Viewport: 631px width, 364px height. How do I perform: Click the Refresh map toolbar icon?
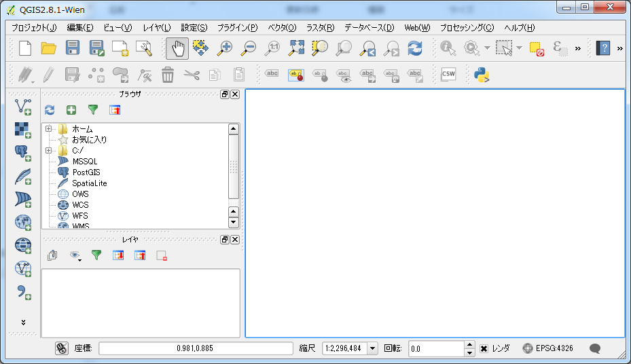pos(414,48)
